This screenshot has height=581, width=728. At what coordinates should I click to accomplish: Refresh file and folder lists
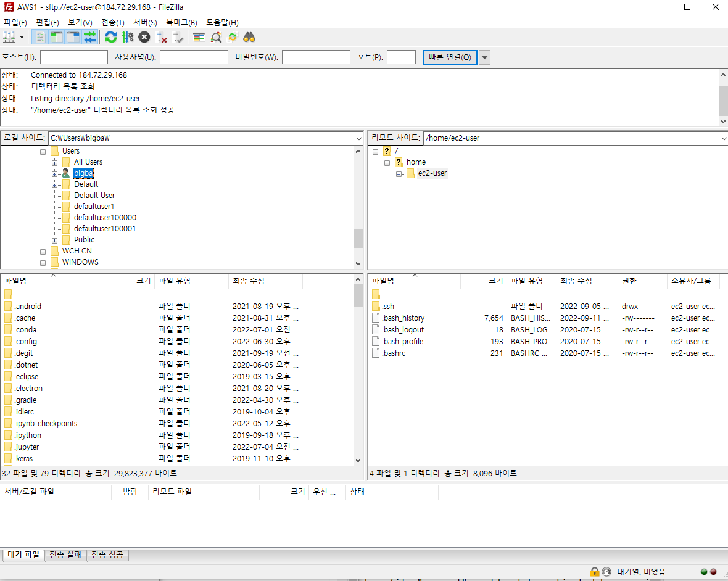click(110, 37)
